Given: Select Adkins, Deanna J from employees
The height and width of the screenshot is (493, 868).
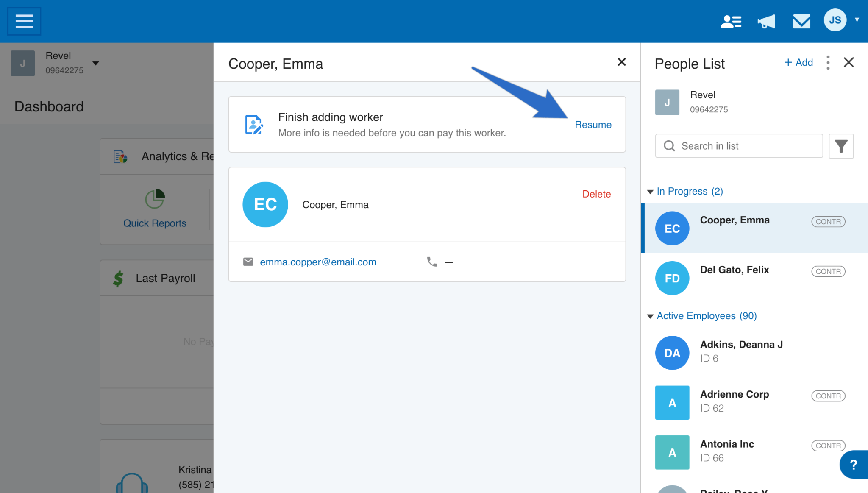Looking at the screenshot, I should pyautogui.click(x=741, y=345).
